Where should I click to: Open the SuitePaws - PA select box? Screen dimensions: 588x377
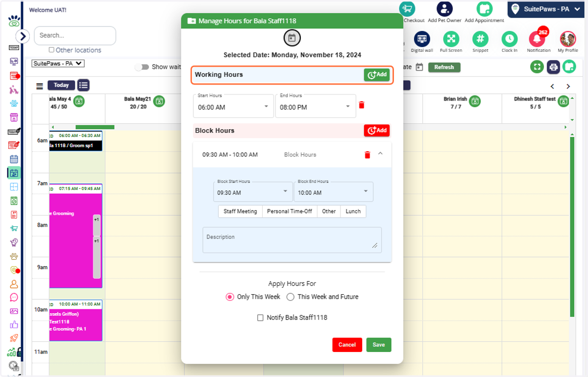[x=58, y=64]
